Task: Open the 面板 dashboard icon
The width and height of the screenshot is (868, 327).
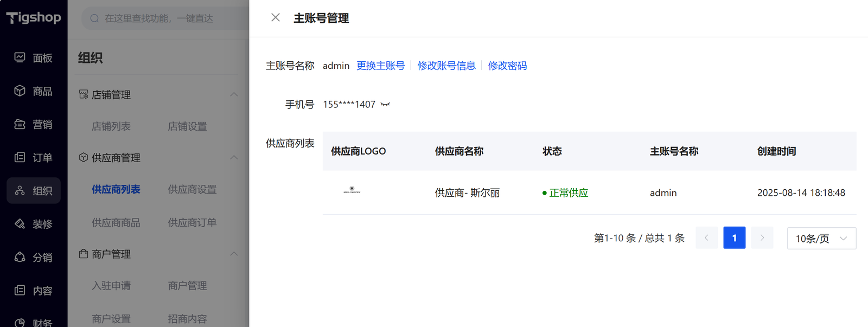Action: (20, 57)
